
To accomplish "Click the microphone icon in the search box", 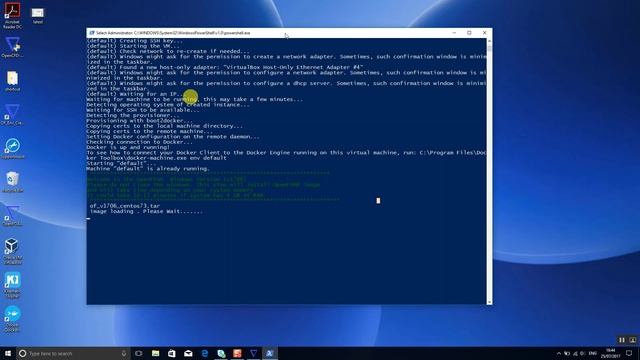I will click(124, 353).
